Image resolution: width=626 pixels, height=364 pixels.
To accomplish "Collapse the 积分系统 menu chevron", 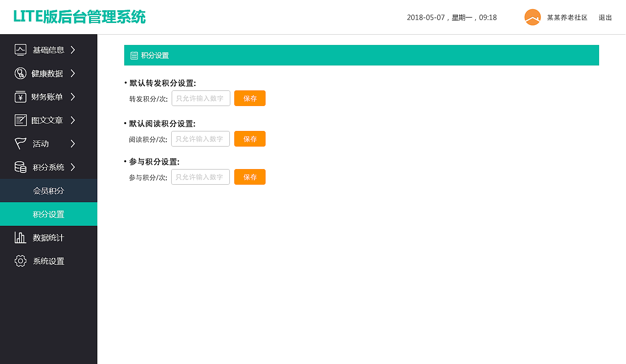I will [73, 167].
